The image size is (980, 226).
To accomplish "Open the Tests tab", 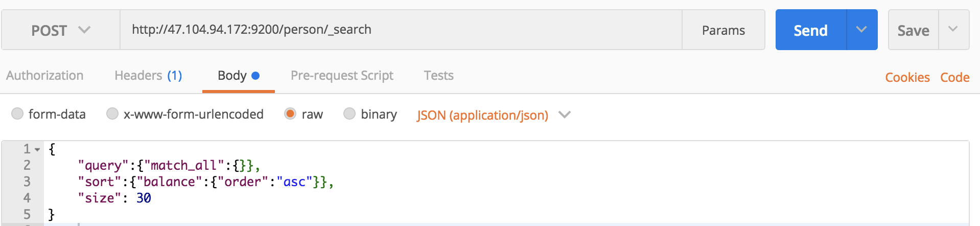I will [439, 76].
